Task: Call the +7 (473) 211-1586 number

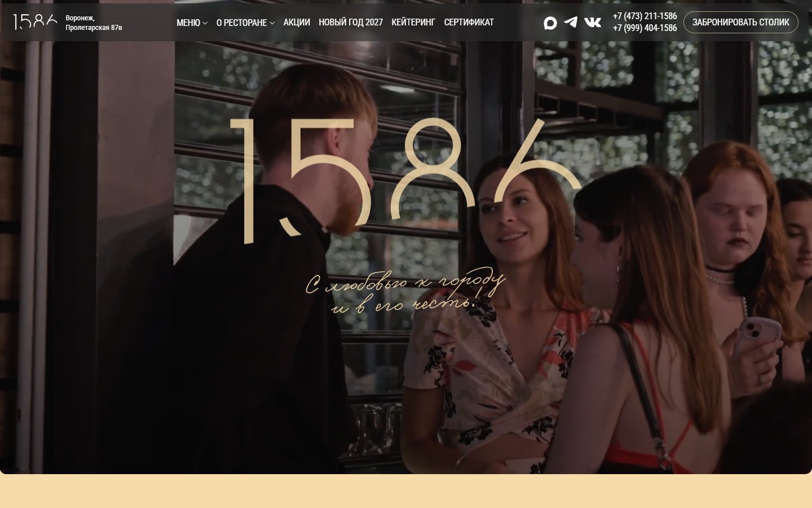Action: pyautogui.click(x=645, y=16)
